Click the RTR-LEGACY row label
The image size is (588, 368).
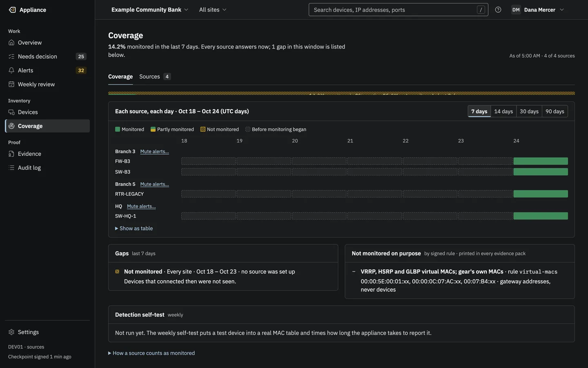(x=129, y=194)
